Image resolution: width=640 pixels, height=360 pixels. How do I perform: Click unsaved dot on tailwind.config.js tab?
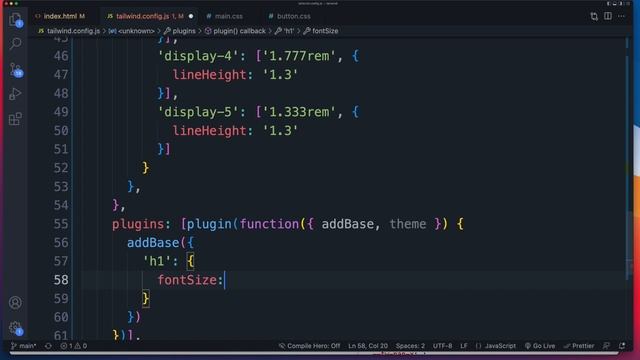[191, 16]
